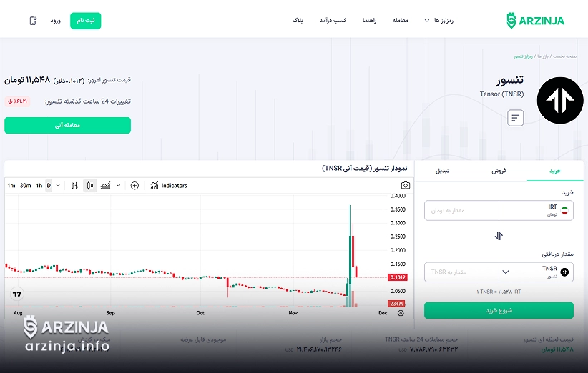Click the red 0.1012 price label
588x373 pixels.
pos(398,277)
